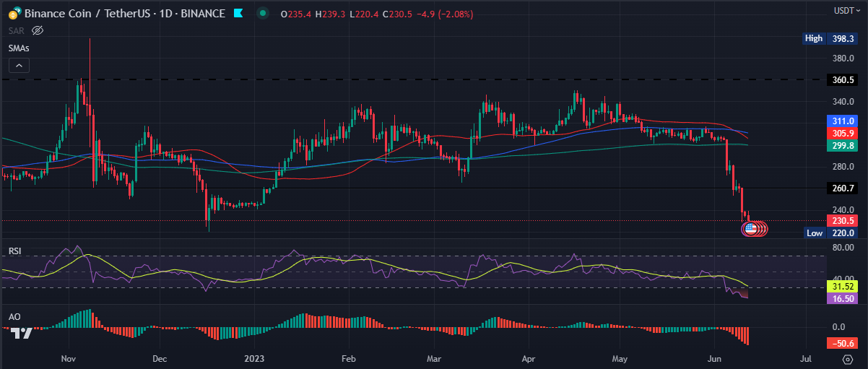
Task: Click the green 299.8 SMA value tag
Action: [842, 145]
